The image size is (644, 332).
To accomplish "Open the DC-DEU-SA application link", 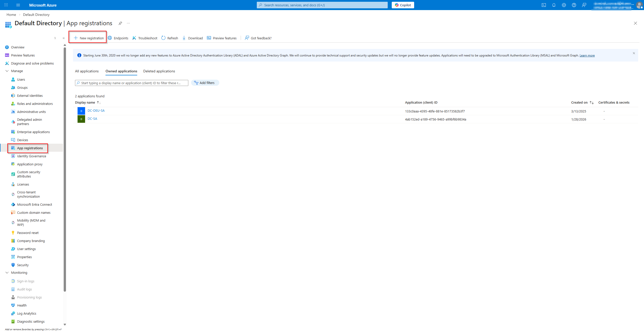I will tap(96, 111).
